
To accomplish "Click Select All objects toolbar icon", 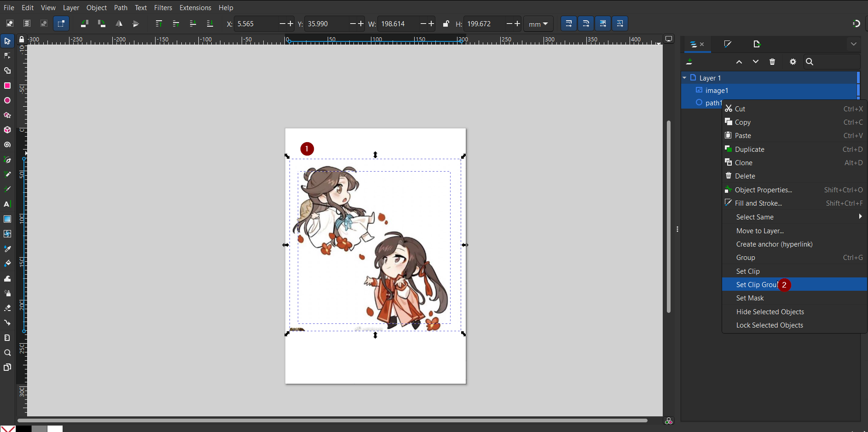I will (x=10, y=23).
